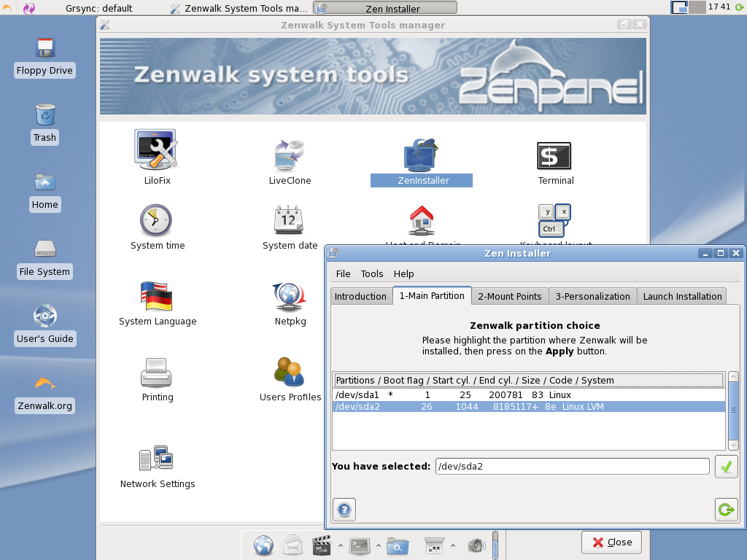Switch to the 2-Mount Points tab

click(x=510, y=296)
